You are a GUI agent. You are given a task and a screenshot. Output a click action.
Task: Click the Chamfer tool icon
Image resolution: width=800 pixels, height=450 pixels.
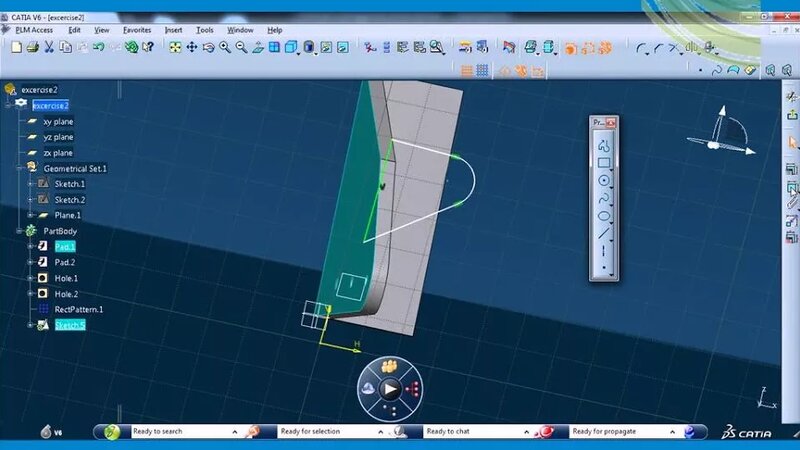point(658,48)
